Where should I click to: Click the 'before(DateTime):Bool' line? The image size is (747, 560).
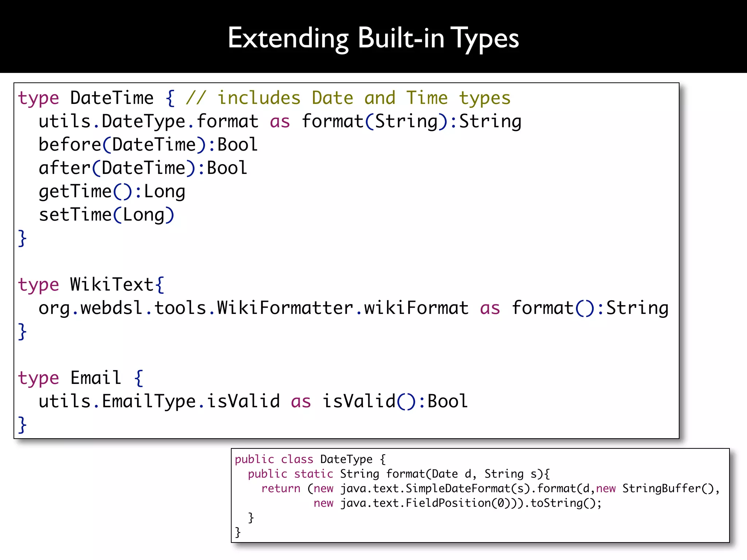148,145
